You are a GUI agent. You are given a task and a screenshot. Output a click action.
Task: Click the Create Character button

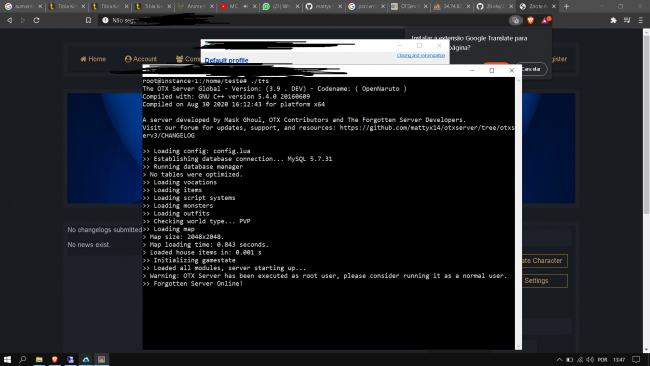click(x=545, y=261)
